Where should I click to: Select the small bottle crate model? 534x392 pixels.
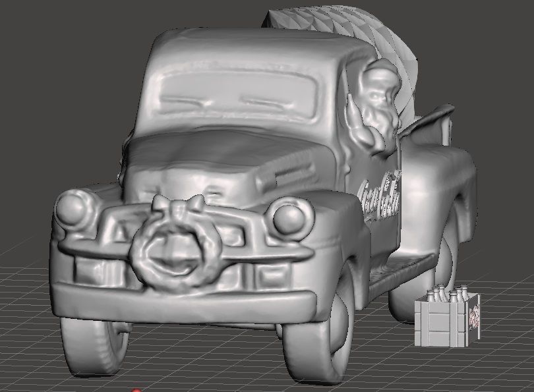tap(447, 316)
